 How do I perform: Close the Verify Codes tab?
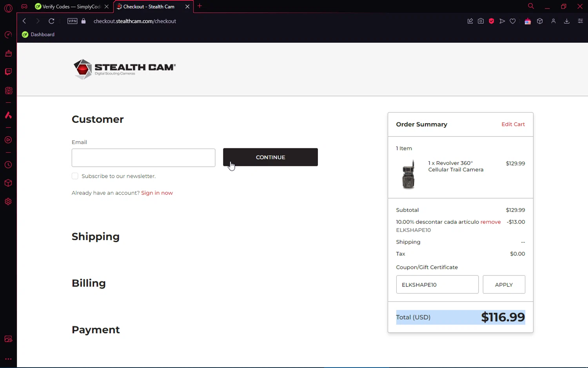tap(107, 7)
